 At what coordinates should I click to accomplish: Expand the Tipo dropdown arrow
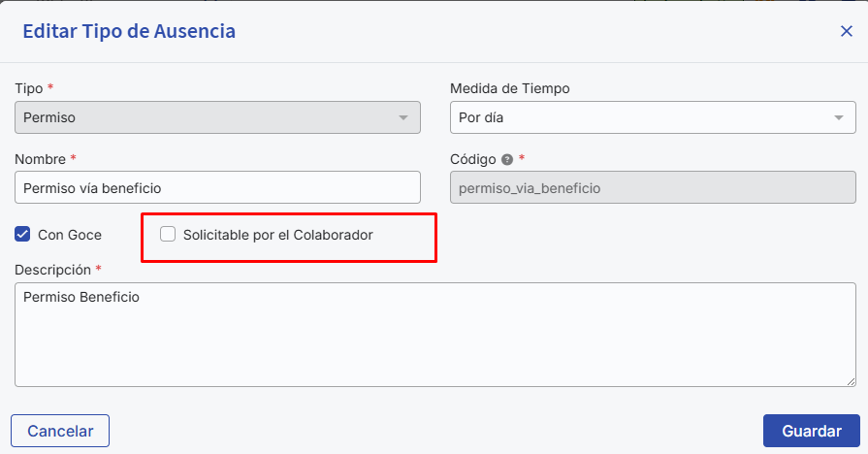403,118
